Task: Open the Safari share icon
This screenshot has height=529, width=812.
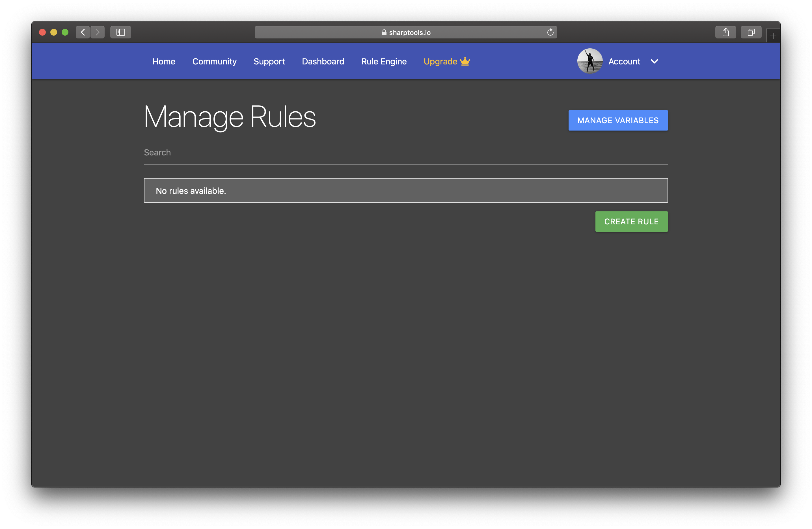Action: click(725, 32)
